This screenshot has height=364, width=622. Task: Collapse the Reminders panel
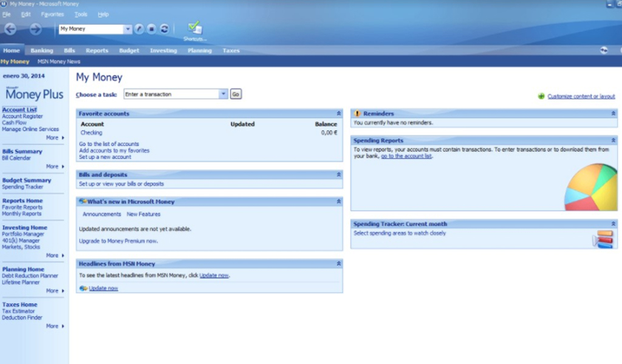pos(613,113)
